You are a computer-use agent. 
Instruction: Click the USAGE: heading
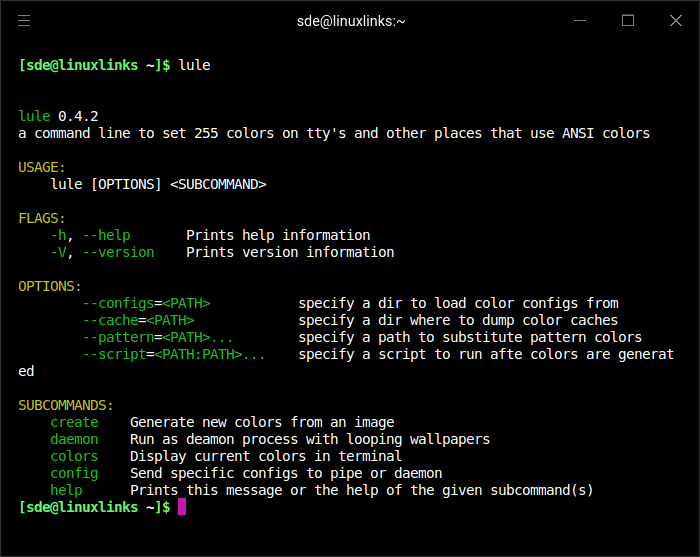(42, 167)
